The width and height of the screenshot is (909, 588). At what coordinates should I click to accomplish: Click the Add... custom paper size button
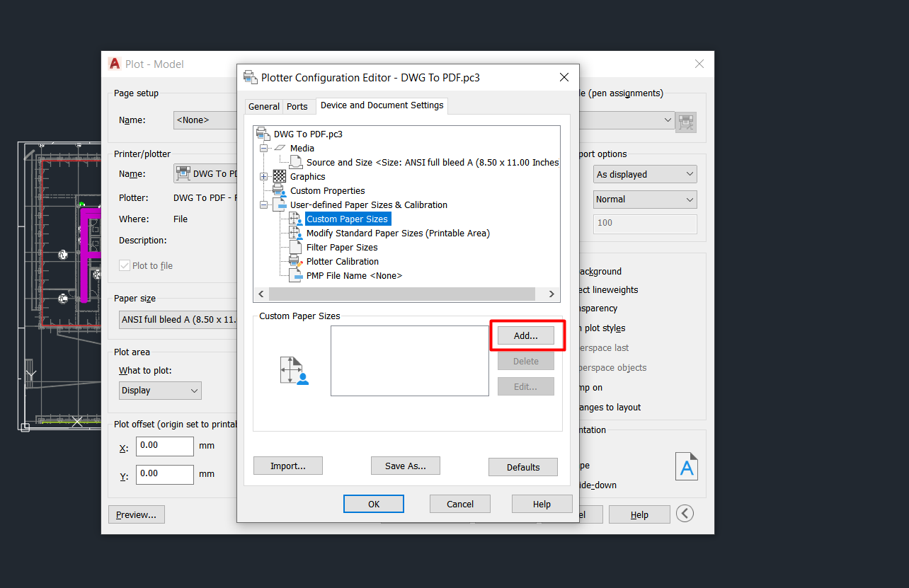point(525,336)
